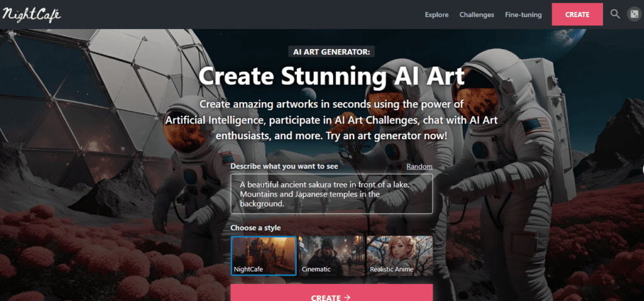Navigate to Fine-tuning
This screenshot has width=644, height=301.
click(523, 15)
